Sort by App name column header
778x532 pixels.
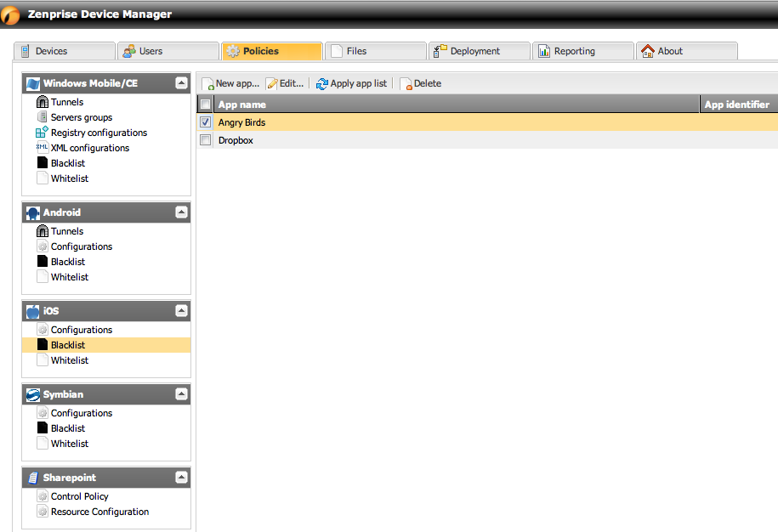(x=242, y=105)
